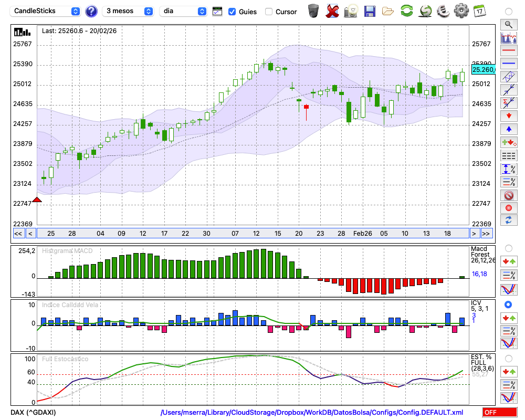Open the calendar date icon
Image resolution: width=525 pixels, height=420 pixels.
(x=479, y=11)
